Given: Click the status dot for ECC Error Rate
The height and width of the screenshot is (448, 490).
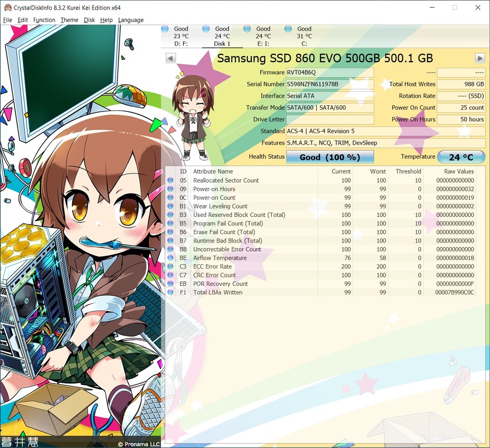Looking at the screenshot, I should tap(171, 267).
